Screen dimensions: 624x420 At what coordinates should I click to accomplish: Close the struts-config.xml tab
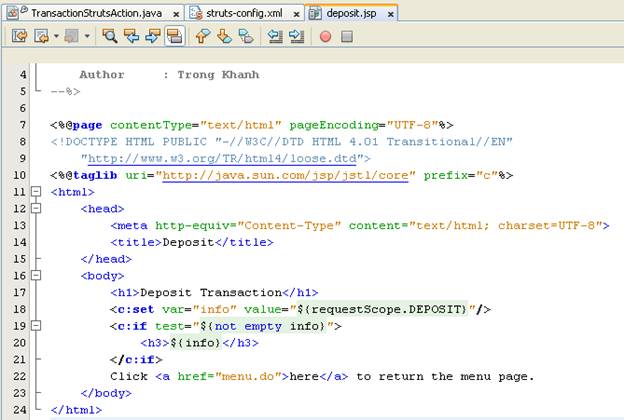coord(296,14)
